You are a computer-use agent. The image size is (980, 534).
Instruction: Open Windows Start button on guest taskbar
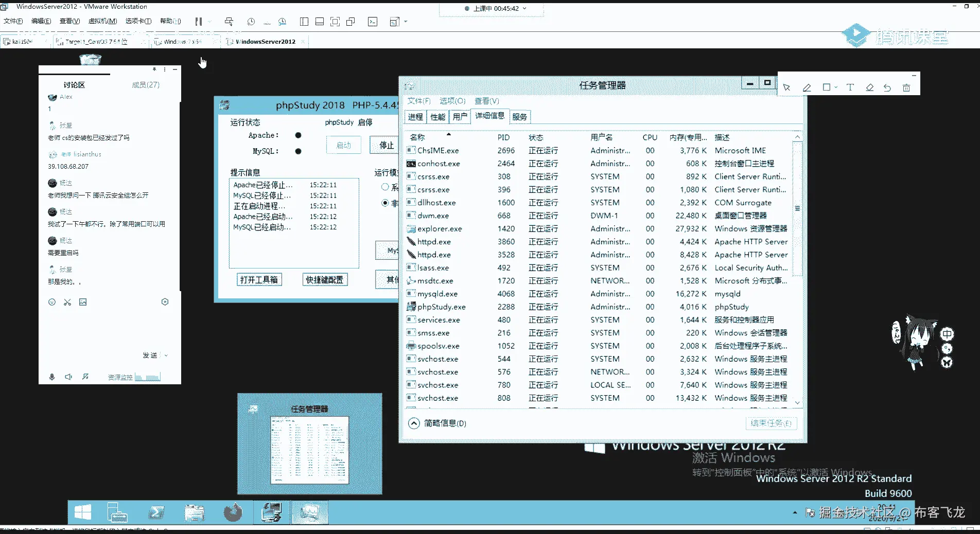83,512
